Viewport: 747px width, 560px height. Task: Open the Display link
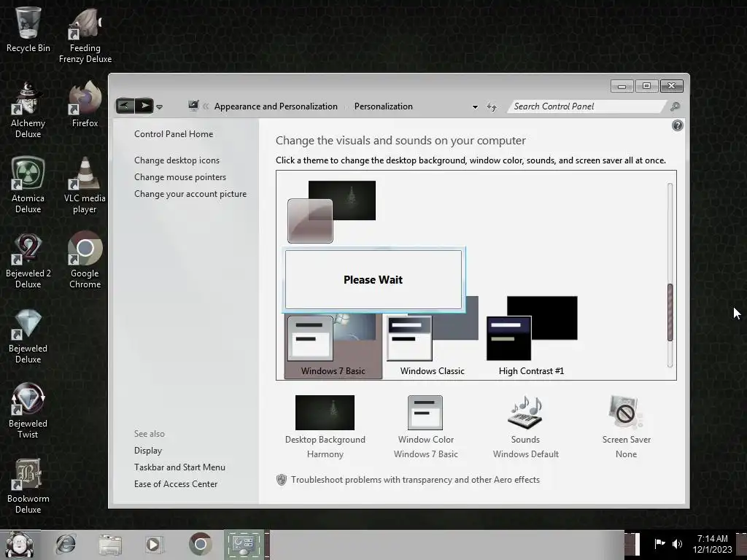(x=147, y=450)
